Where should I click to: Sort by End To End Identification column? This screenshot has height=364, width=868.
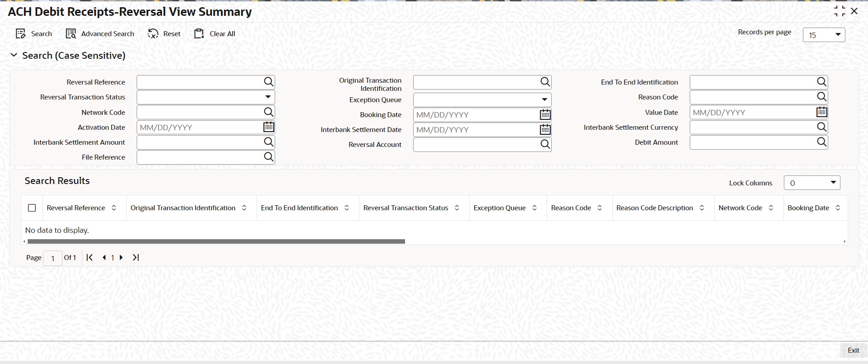pos(347,208)
